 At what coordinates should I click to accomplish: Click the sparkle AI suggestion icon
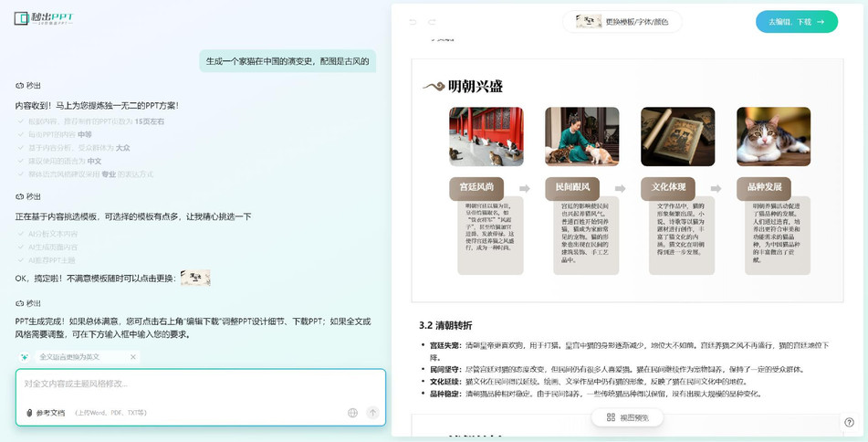tap(25, 357)
